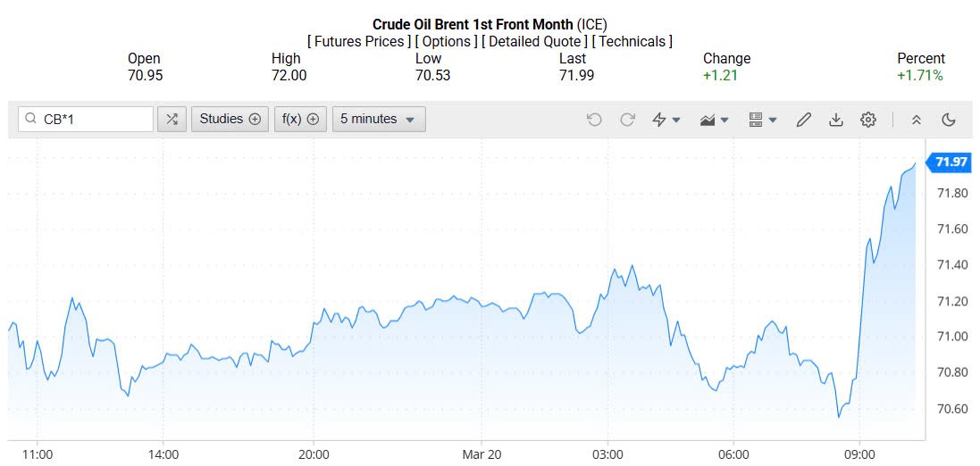Go to the Options link

coord(446,41)
